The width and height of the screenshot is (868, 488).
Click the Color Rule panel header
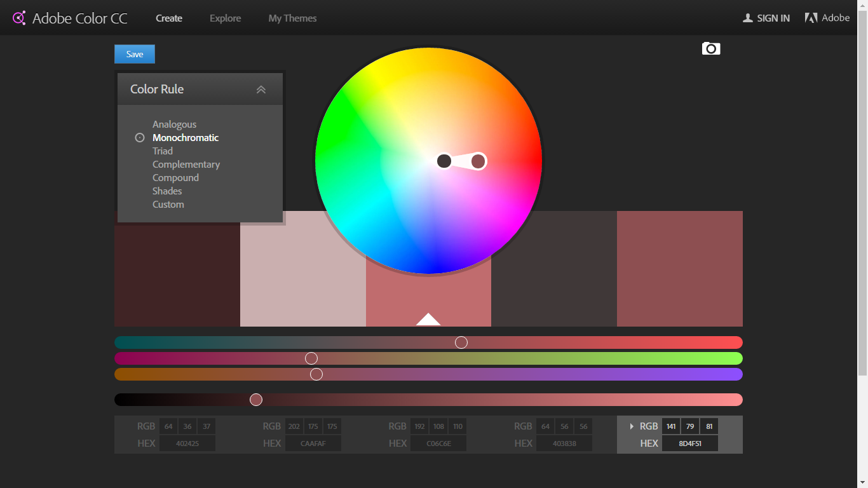tap(200, 89)
